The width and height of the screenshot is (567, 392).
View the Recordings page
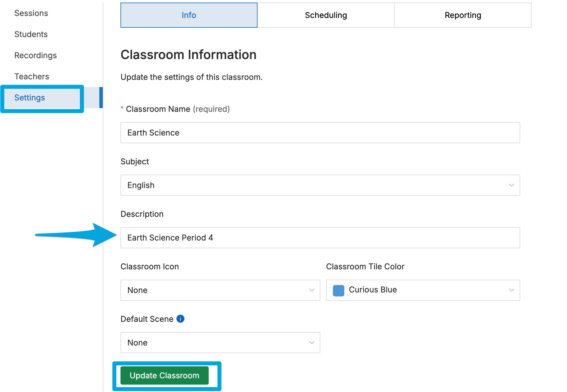pos(35,55)
